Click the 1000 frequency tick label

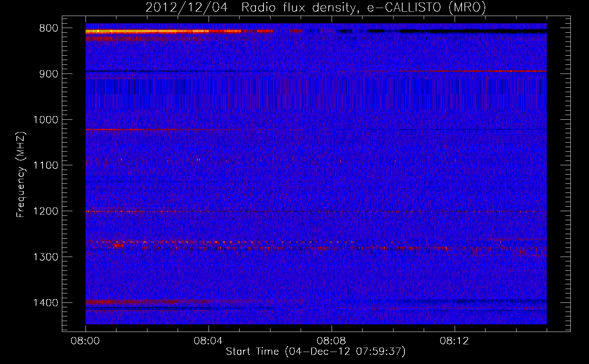coord(46,120)
